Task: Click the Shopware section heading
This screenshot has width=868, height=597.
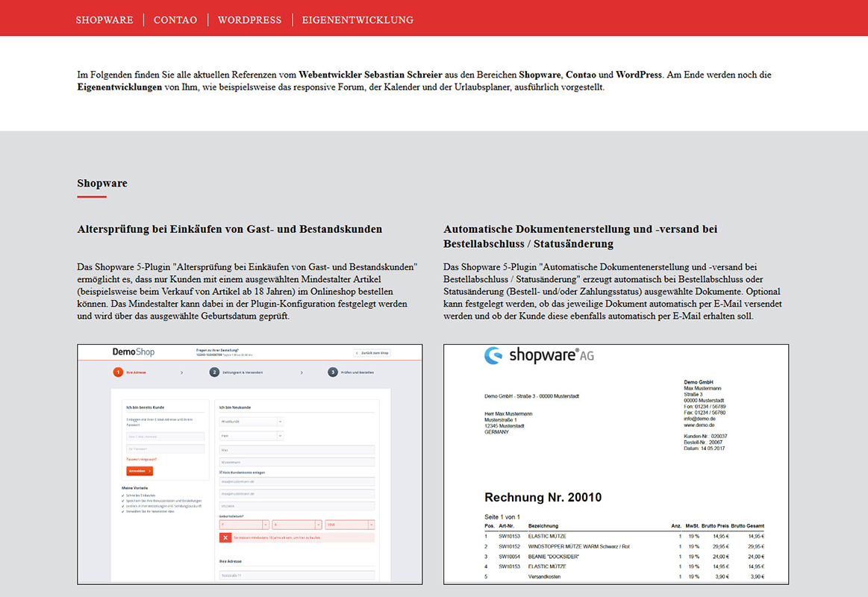Action: [x=102, y=183]
